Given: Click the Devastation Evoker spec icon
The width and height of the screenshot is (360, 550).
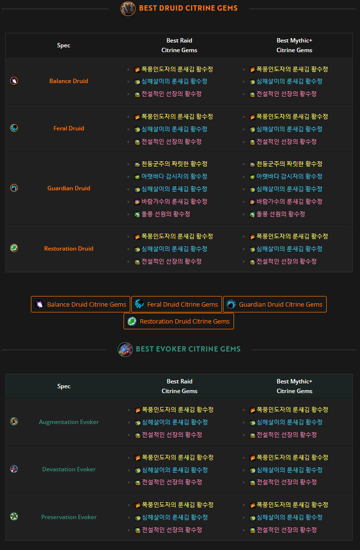Looking at the screenshot, I should pos(14,469).
